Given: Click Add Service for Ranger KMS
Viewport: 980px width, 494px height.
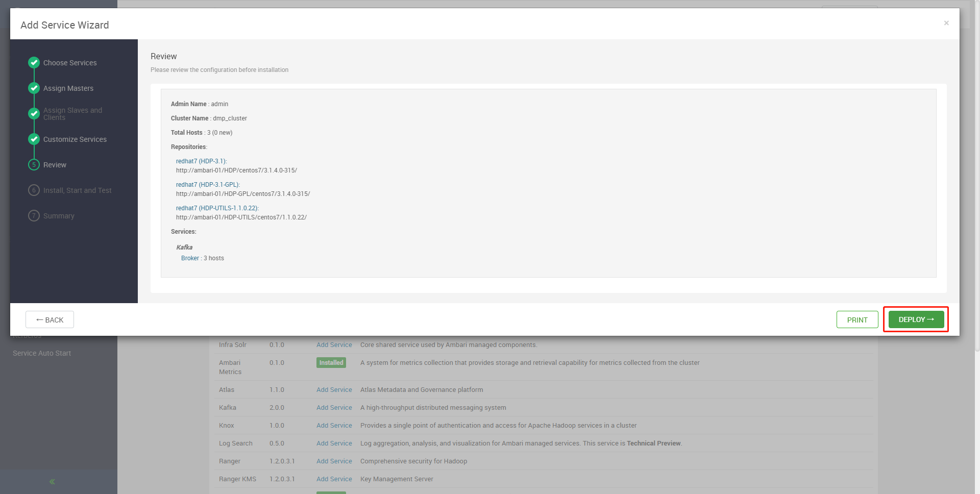Looking at the screenshot, I should 334,479.
